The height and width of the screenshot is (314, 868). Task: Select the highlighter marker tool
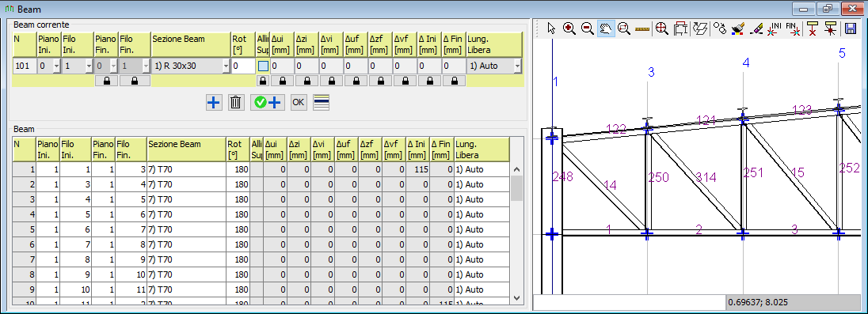tap(756, 28)
